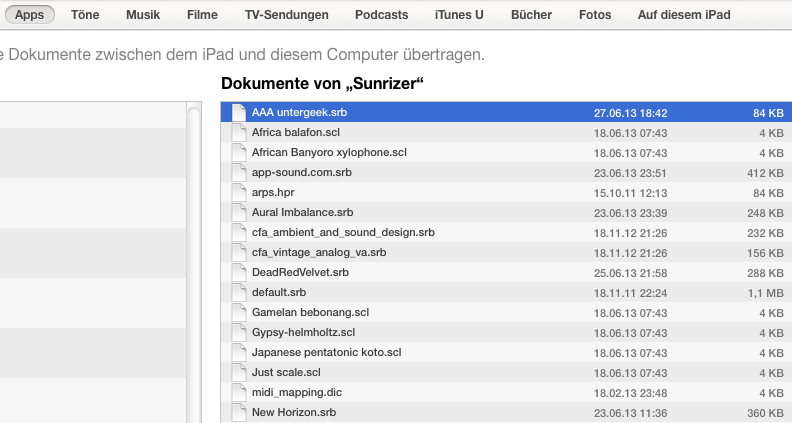This screenshot has height=423, width=792.
Task: Select file name cfa_ambient_and_sound_design.srb
Action: (343, 232)
